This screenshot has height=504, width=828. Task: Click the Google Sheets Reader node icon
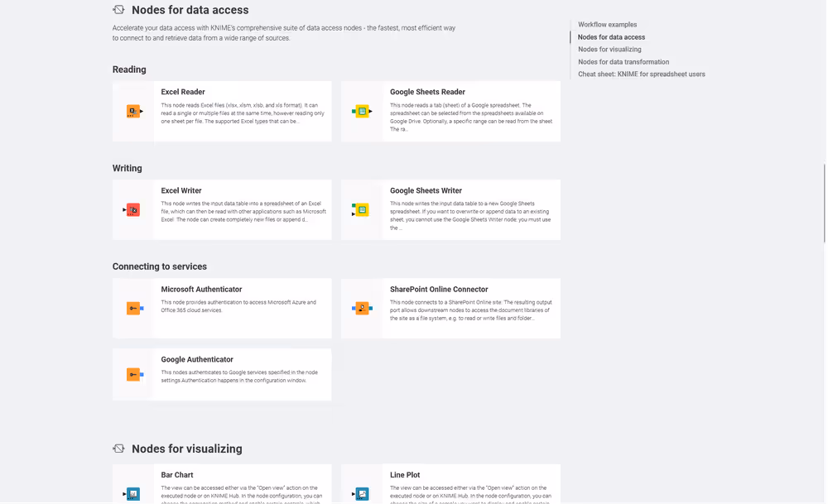362,111
